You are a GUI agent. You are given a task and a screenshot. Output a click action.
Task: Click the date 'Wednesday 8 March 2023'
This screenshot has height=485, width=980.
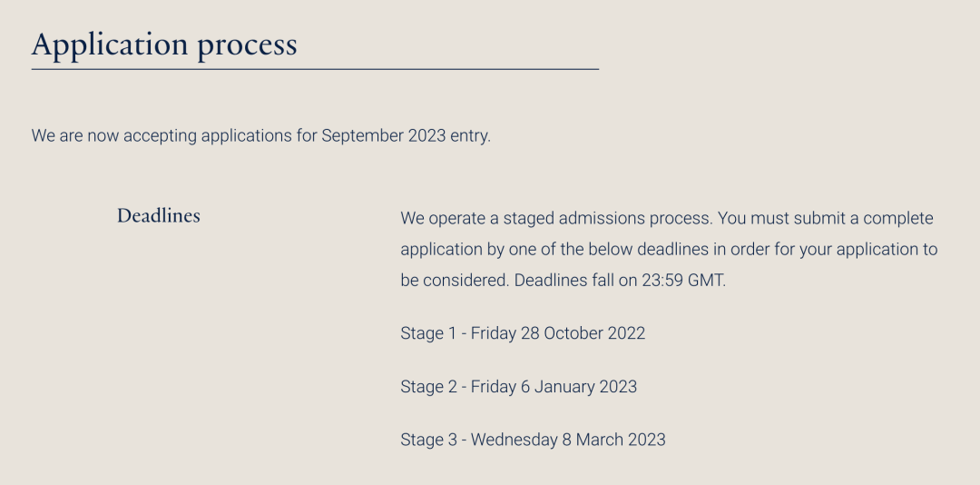tap(568, 440)
